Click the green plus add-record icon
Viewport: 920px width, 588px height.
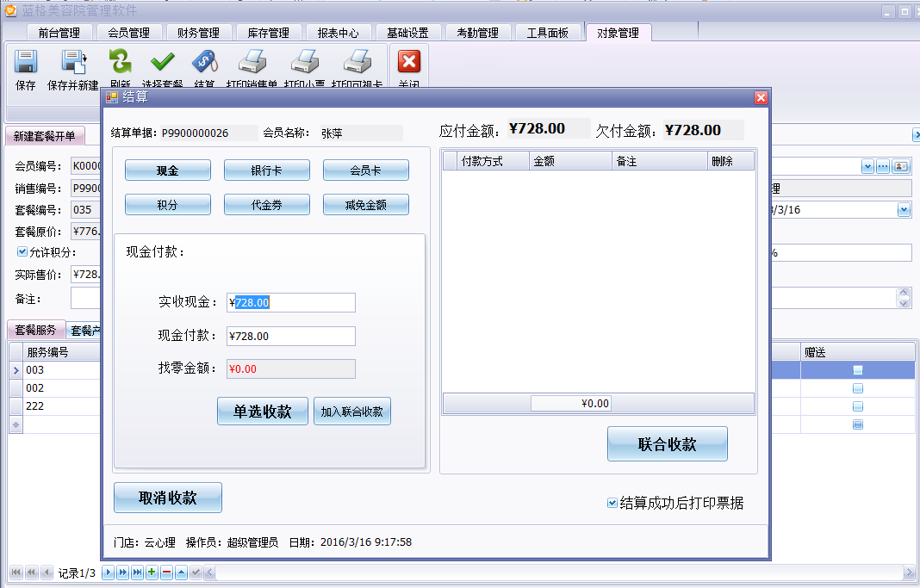click(152, 573)
